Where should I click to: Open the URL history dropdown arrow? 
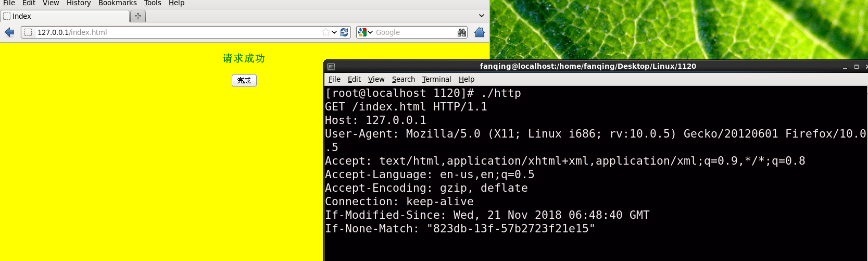[x=334, y=32]
